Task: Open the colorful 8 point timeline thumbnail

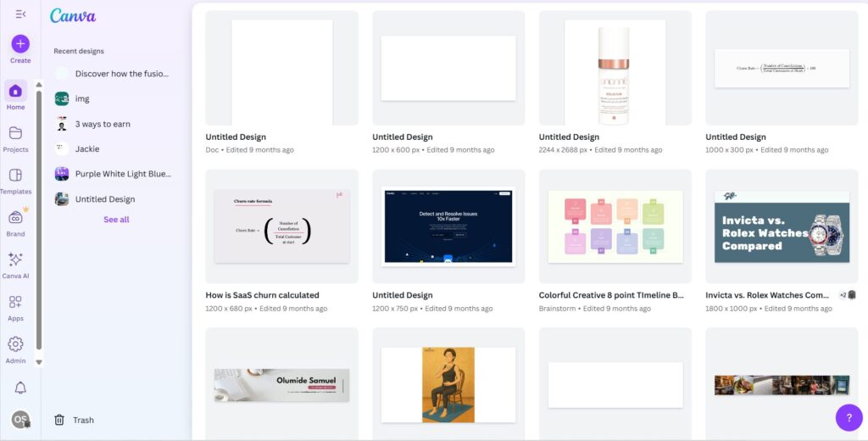Action: [x=615, y=226]
